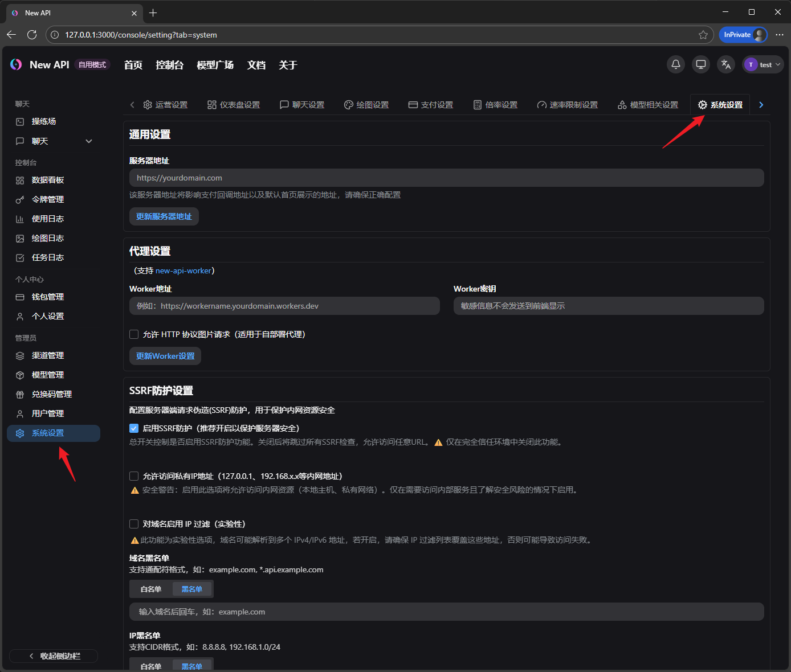Switch to the 支付设置 tab
Screen dimensions: 791x672
point(431,105)
